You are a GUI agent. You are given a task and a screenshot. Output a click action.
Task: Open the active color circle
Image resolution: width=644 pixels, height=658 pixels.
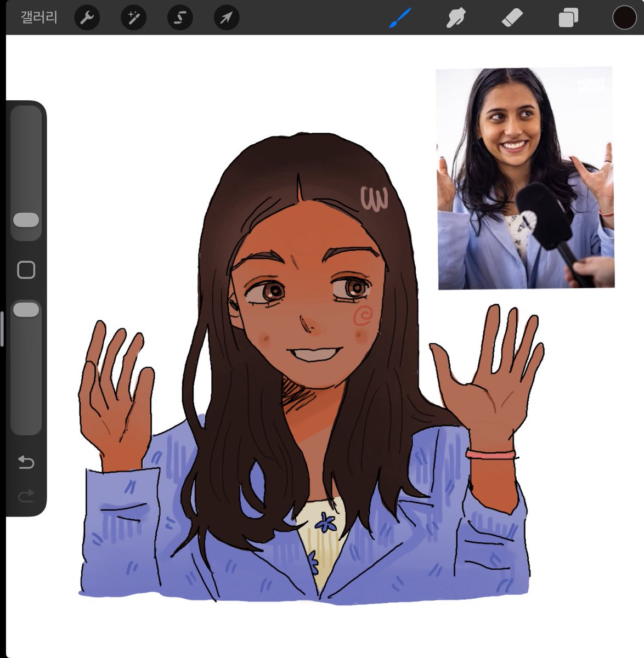(x=624, y=18)
